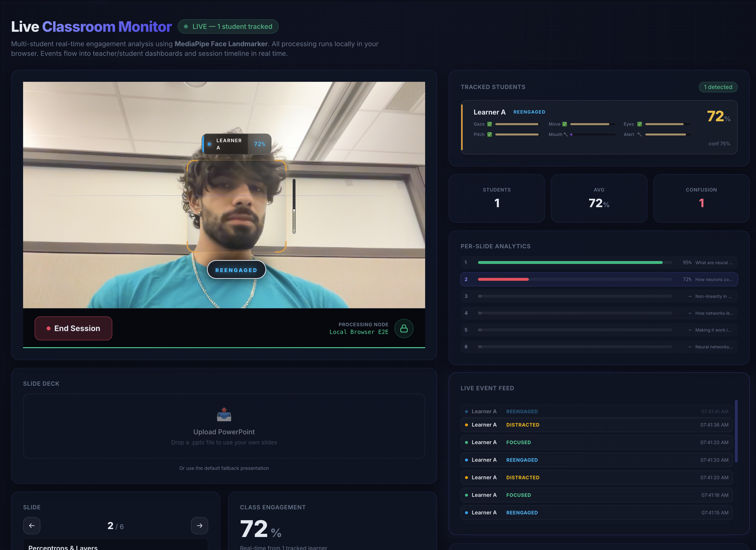Open the 07:41:16 FOCUSED event entry

pyautogui.click(x=596, y=495)
